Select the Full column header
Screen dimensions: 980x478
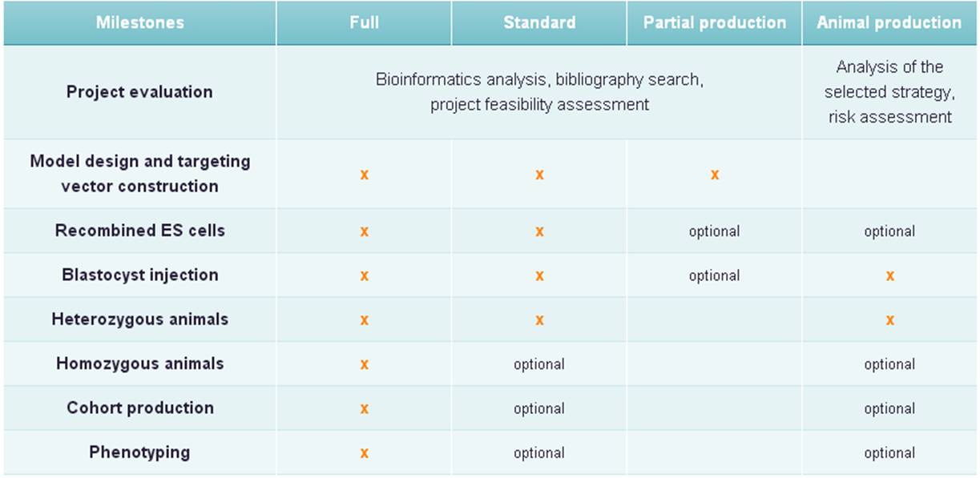(365, 22)
